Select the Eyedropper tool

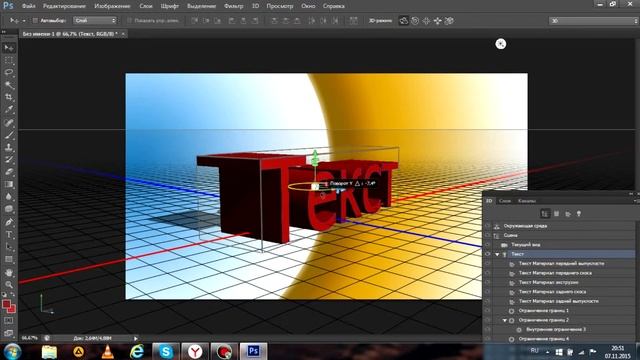click(9, 109)
